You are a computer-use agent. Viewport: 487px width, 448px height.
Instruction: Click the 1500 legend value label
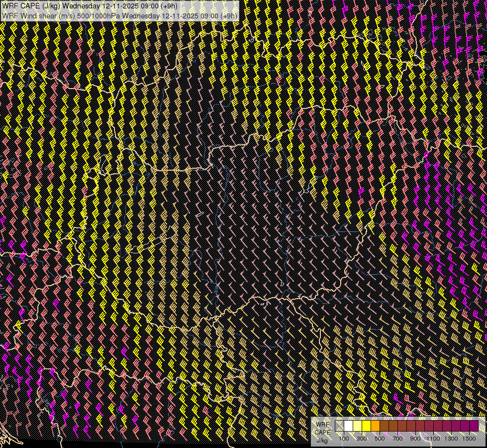pyautogui.click(x=469, y=439)
